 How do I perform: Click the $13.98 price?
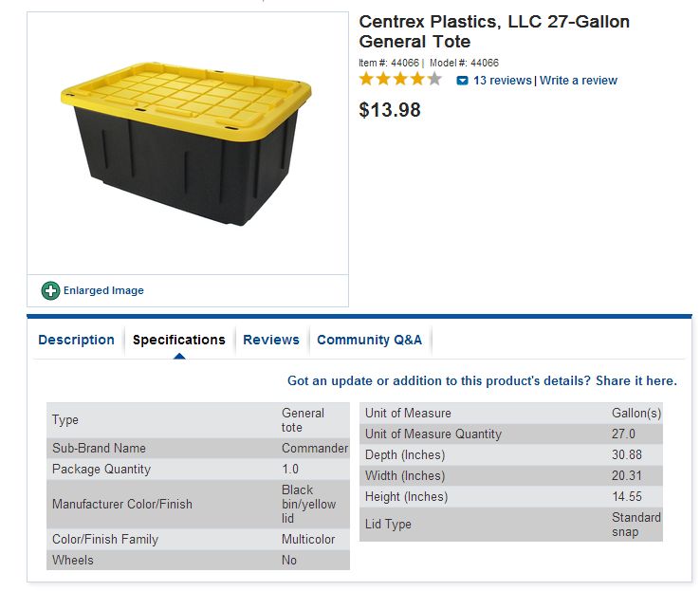pos(390,110)
